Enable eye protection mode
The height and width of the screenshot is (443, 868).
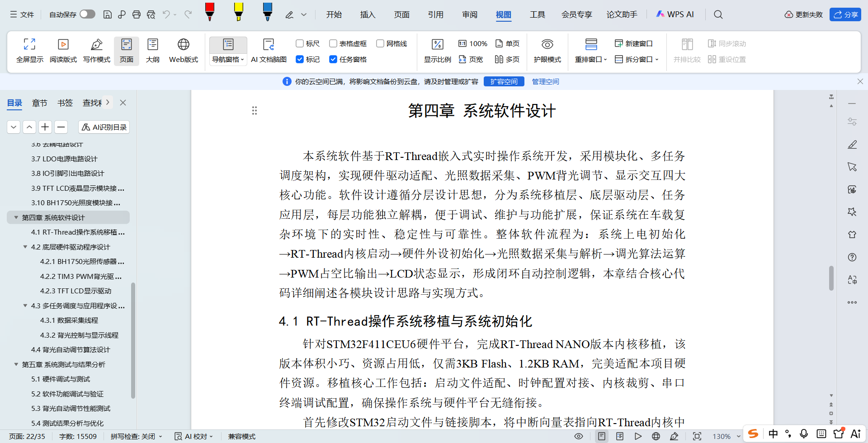pos(547,50)
